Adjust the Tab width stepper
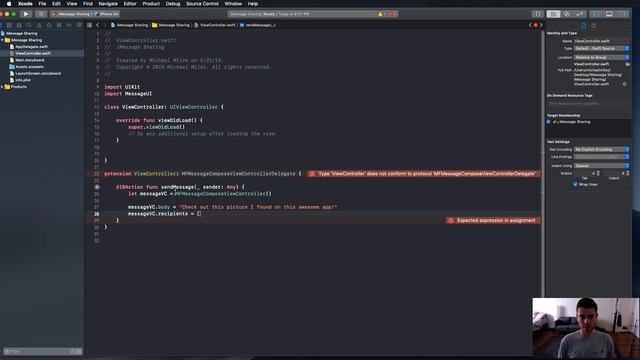Screen dimensions: 640x360 (598, 173)
